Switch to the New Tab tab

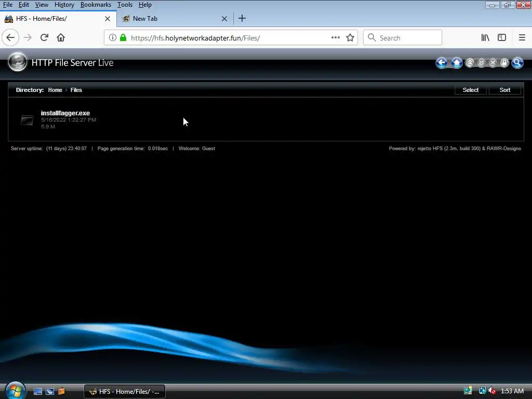tap(175, 19)
